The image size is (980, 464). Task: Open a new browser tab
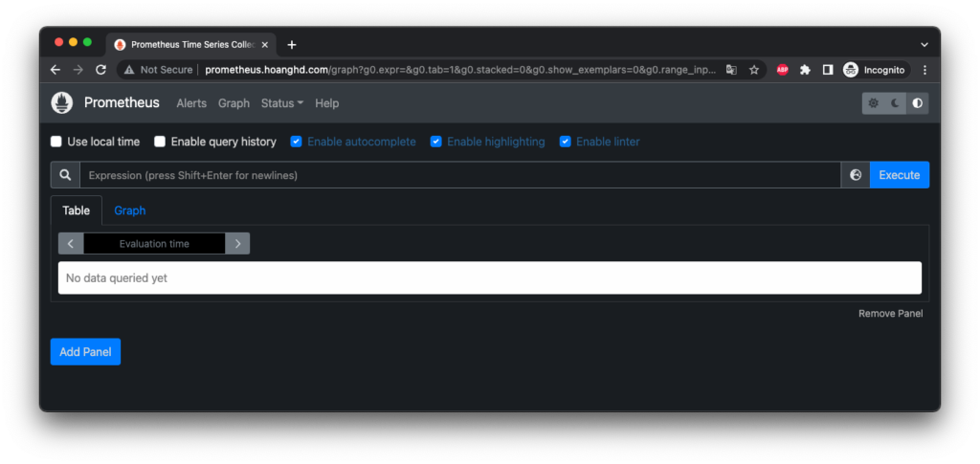point(292,45)
